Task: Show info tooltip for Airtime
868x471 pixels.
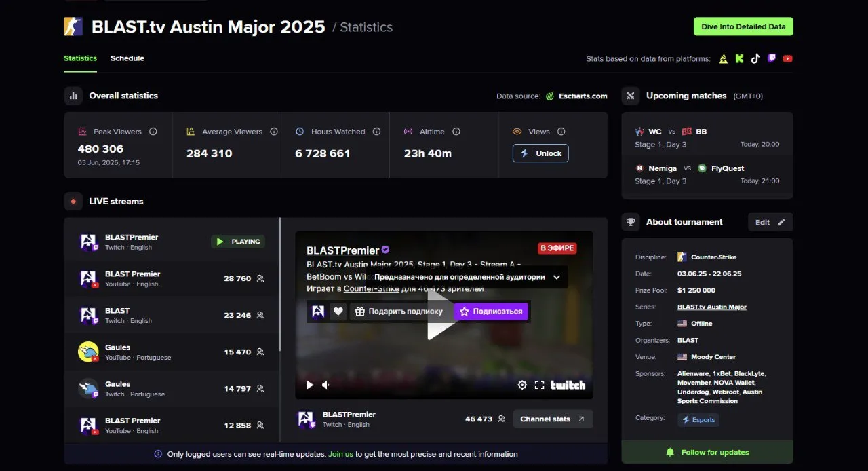Action: coord(456,132)
